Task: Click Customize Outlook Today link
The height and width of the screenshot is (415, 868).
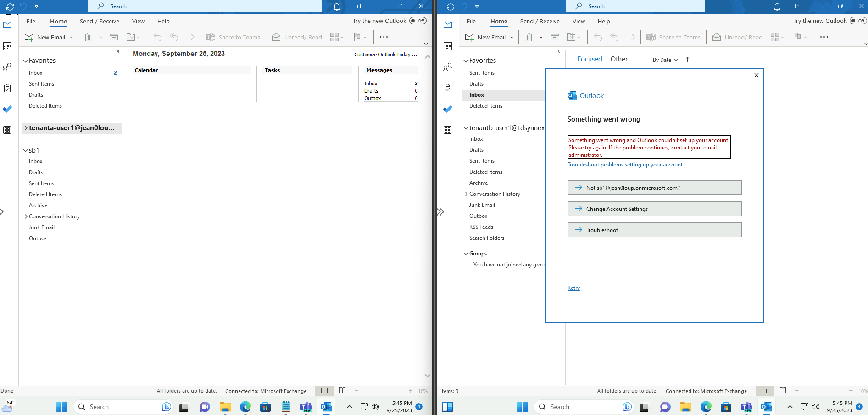Action: coord(385,55)
